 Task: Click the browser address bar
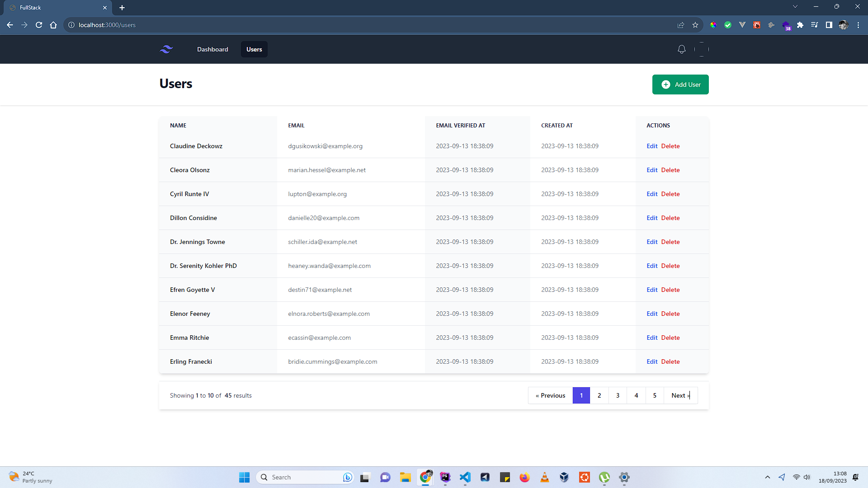362,25
